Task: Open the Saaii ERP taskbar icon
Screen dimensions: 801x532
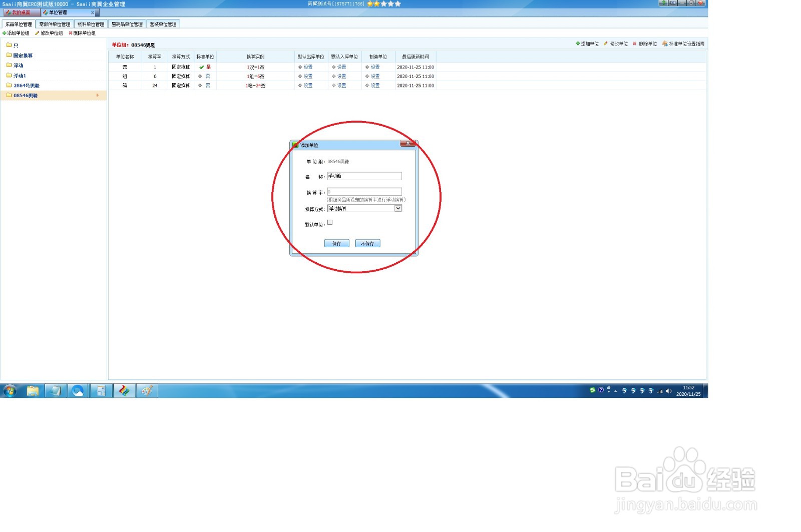Action: (124, 391)
